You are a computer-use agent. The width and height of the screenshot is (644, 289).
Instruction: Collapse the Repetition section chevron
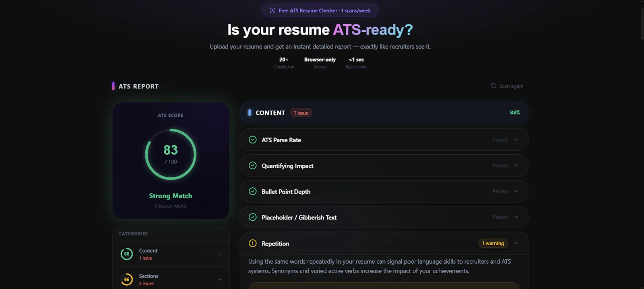516,243
